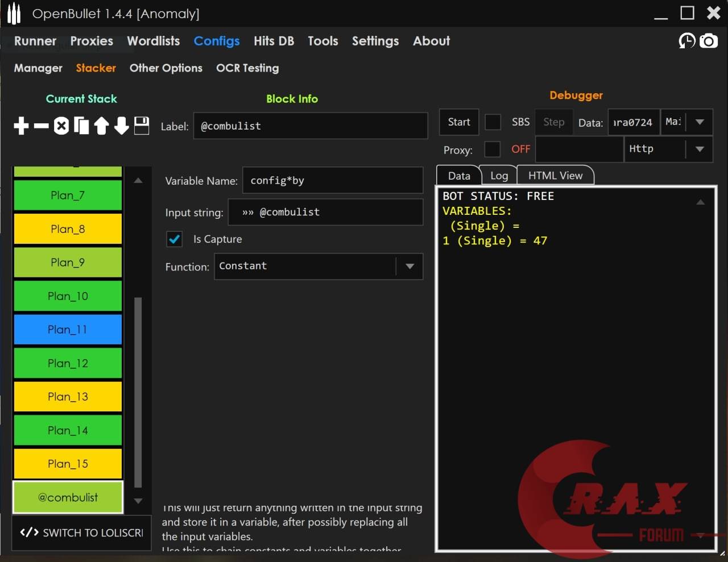This screenshot has height=562, width=728.
Task: Open the Hits DB menu
Action: (x=274, y=41)
